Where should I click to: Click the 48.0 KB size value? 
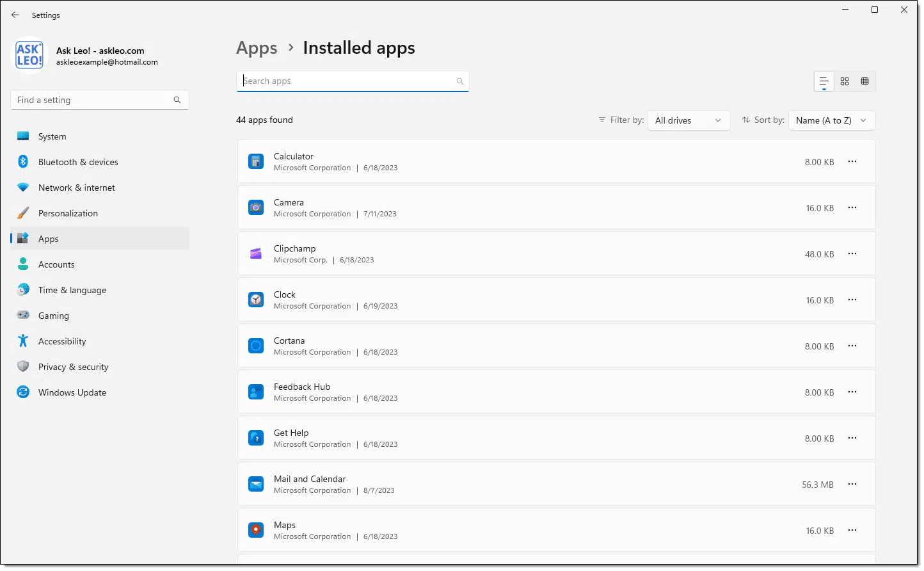(819, 254)
